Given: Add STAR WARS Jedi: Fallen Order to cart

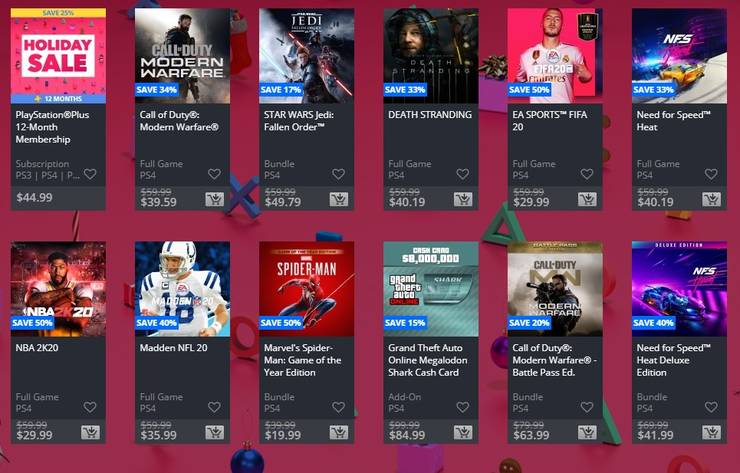Looking at the screenshot, I should pos(339,199).
